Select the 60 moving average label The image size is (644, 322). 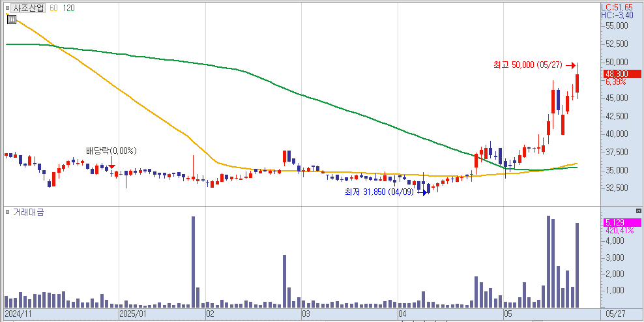tap(53, 8)
